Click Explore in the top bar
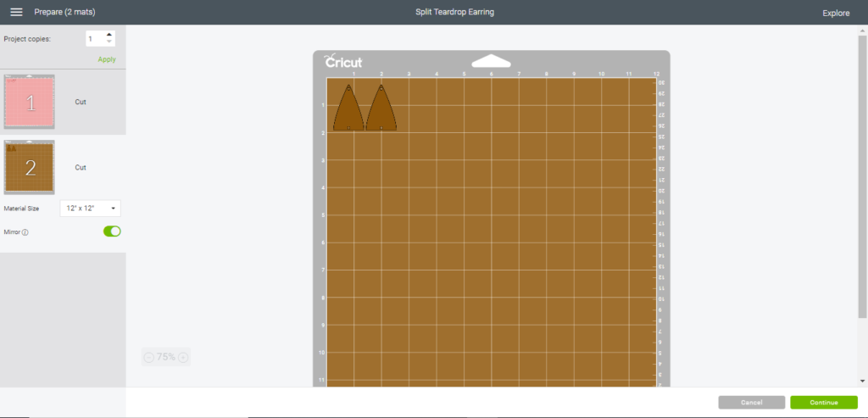Image resolution: width=868 pixels, height=418 pixels. pyautogui.click(x=836, y=14)
